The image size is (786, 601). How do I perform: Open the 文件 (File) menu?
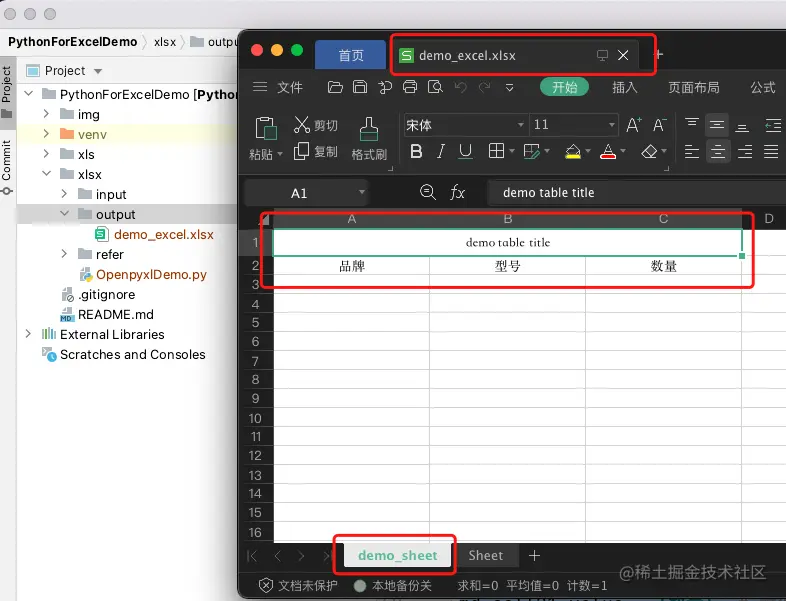point(290,88)
